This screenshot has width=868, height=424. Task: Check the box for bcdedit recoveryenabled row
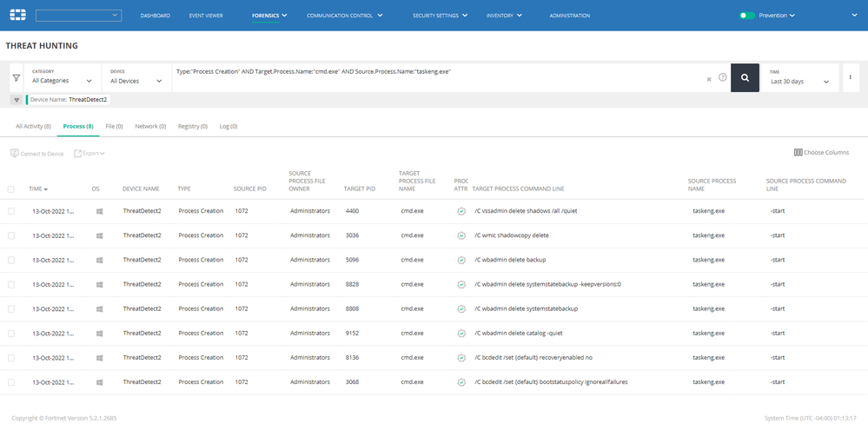click(11, 357)
